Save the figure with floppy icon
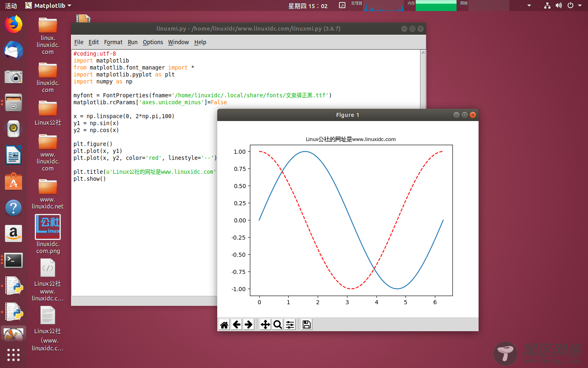This screenshot has height=368, width=588. (x=307, y=325)
